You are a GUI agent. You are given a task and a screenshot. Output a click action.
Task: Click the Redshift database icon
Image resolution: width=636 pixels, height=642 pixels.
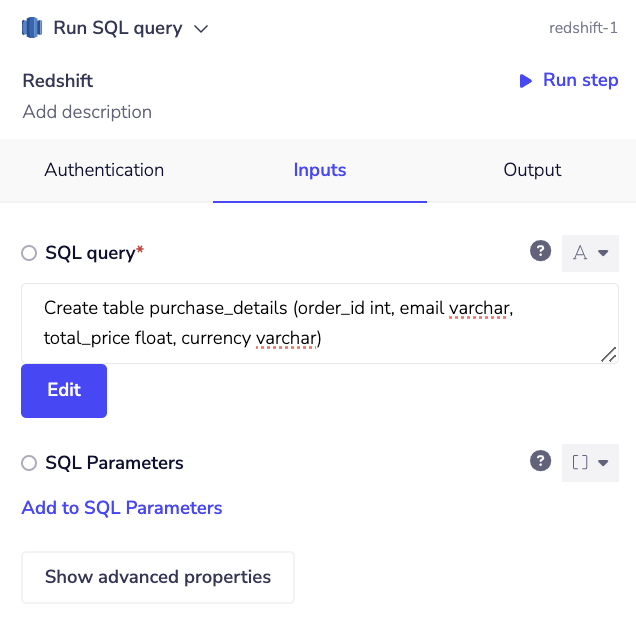[x=32, y=28]
